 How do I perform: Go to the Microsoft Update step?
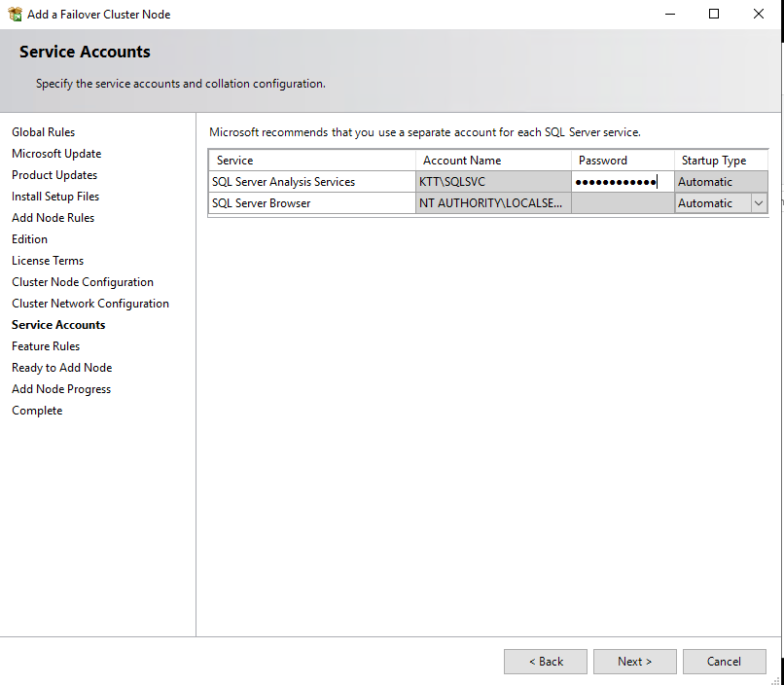click(56, 154)
